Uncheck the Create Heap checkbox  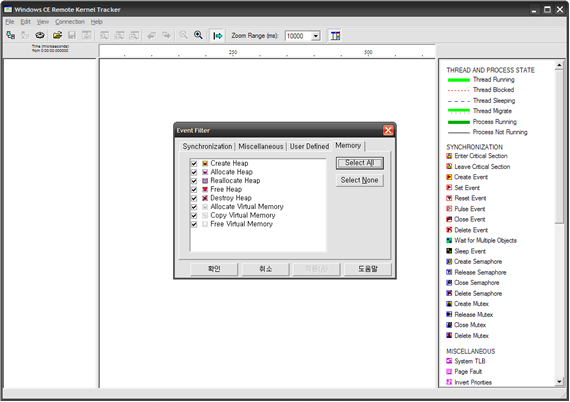[x=194, y=164]
